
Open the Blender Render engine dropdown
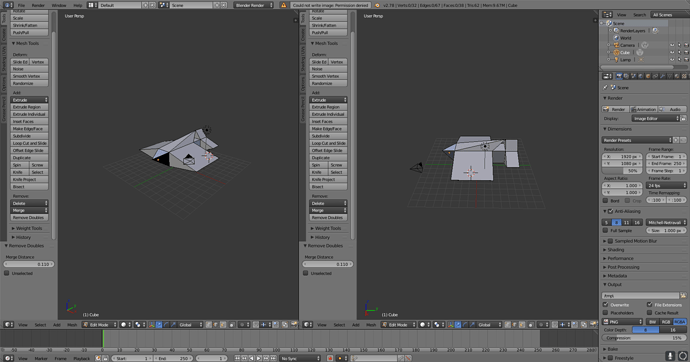(253, 5)
